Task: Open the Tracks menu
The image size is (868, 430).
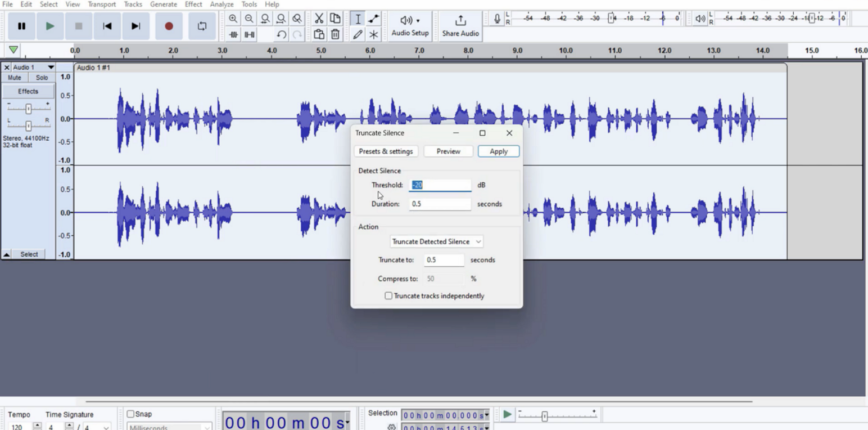Action: [x=133, y=5]
